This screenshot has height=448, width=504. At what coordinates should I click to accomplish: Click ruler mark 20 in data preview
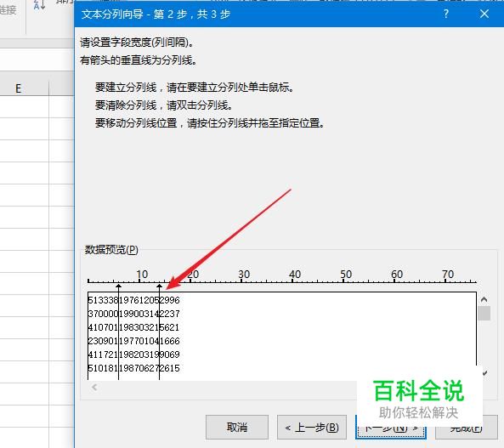(193, 275)
